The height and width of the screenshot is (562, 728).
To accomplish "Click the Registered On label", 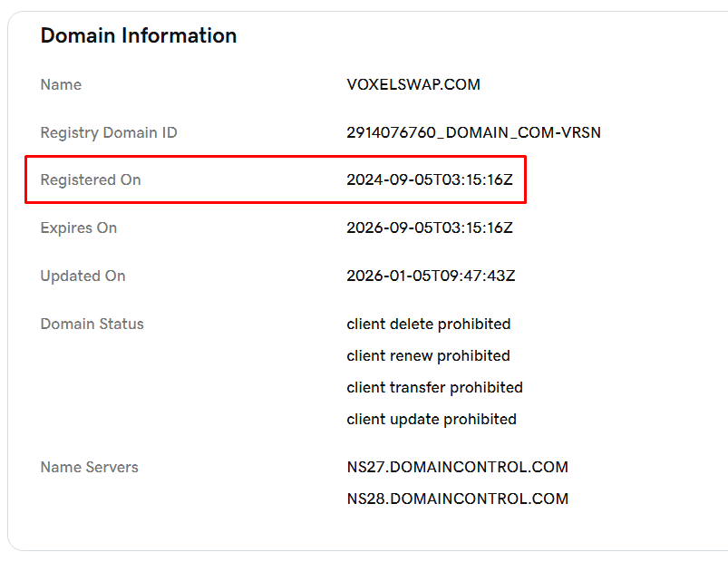I will tap(91, 180).
